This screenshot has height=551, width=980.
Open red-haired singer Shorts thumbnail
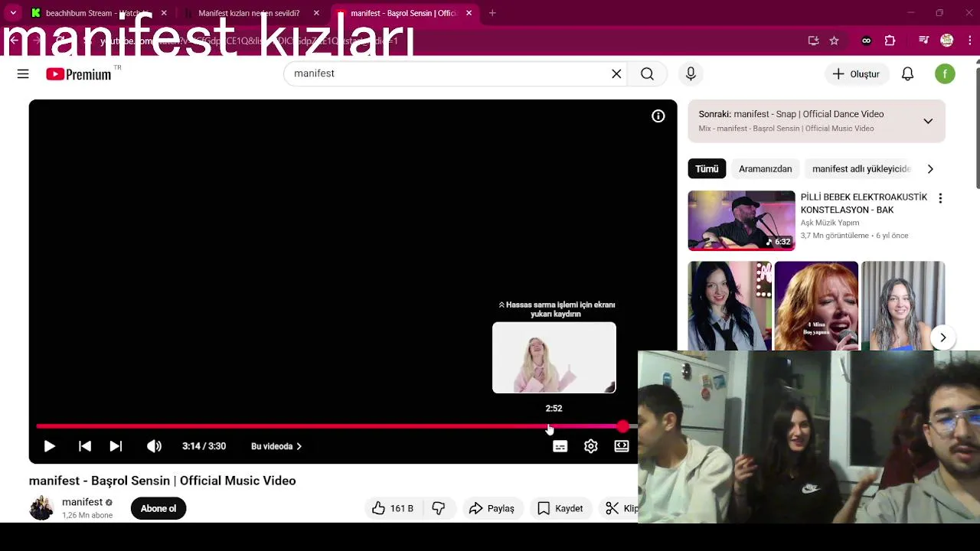click(816, 306)
